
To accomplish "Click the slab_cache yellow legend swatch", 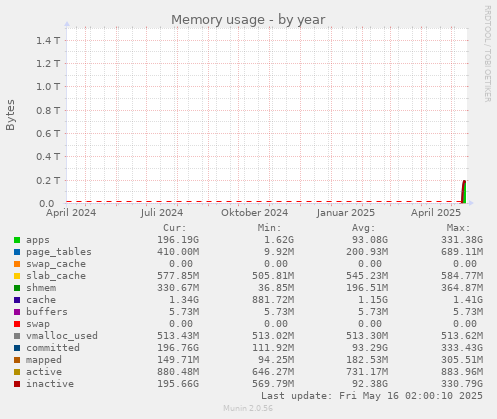I will pyautogui.click(x=17, y=276).
